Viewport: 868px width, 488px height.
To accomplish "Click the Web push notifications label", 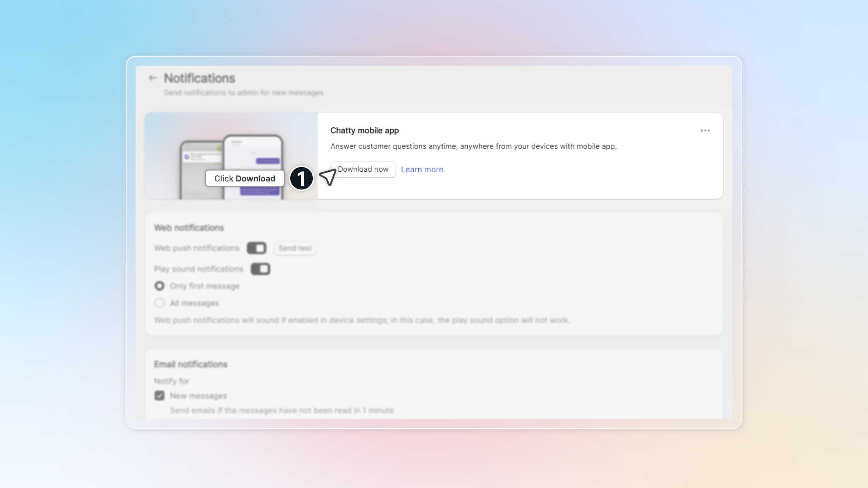I will 197,248.
